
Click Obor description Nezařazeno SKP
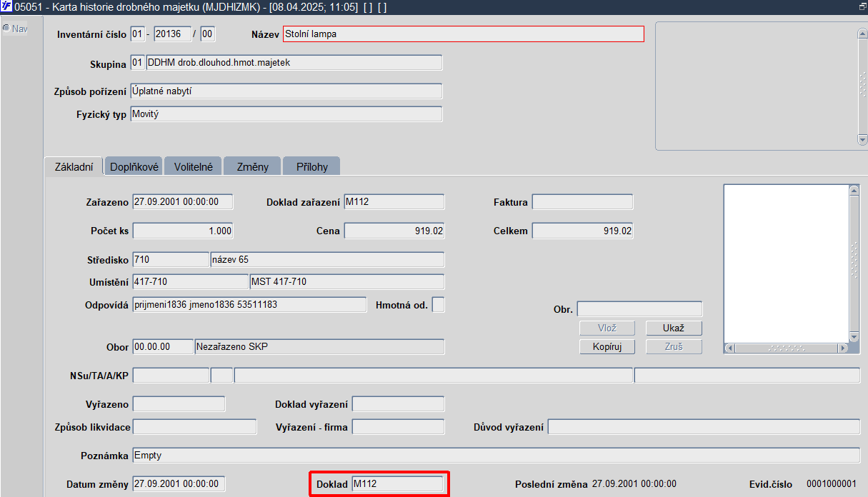click(x=319, y=347)
